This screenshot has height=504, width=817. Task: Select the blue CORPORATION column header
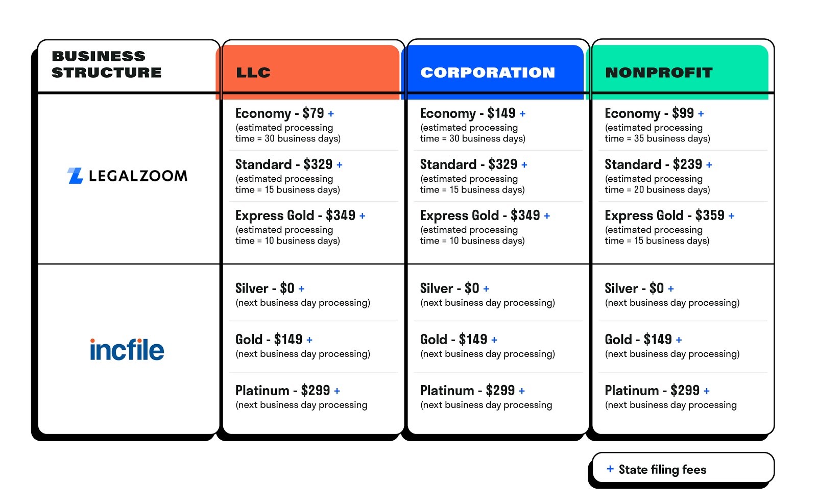point(493,72)
